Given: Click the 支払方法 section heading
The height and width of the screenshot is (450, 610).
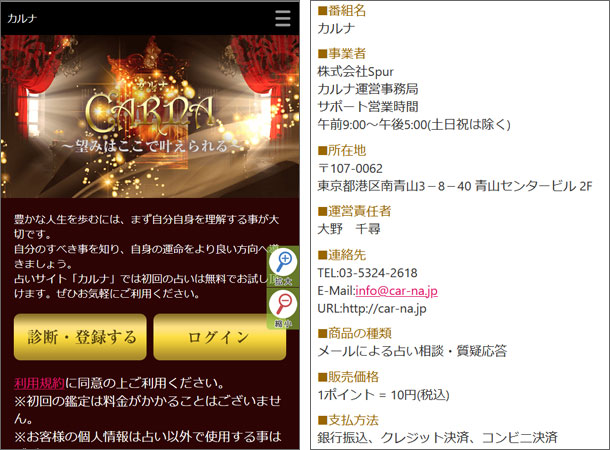Looking at the screenshot, I should [348, 420].
